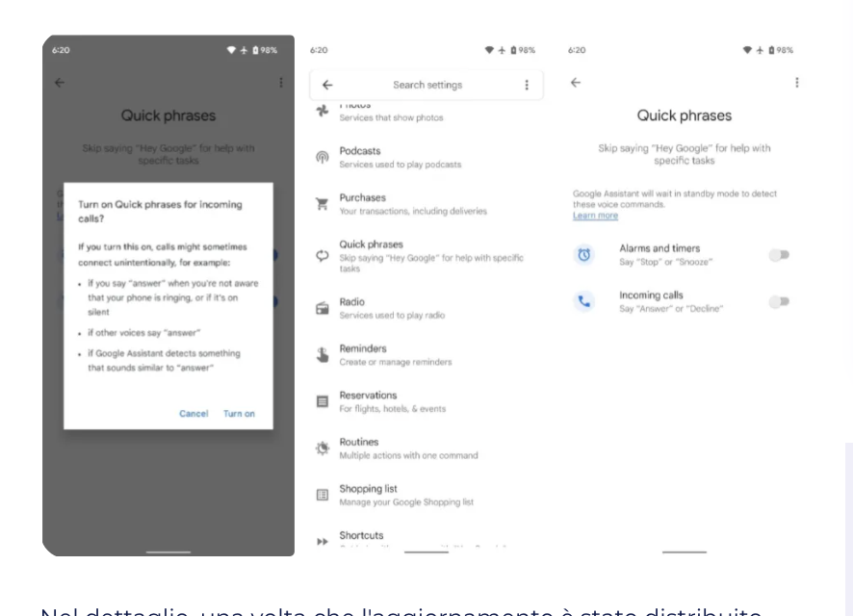Open the Learn more link
The image size is (853, 616).
595,216
